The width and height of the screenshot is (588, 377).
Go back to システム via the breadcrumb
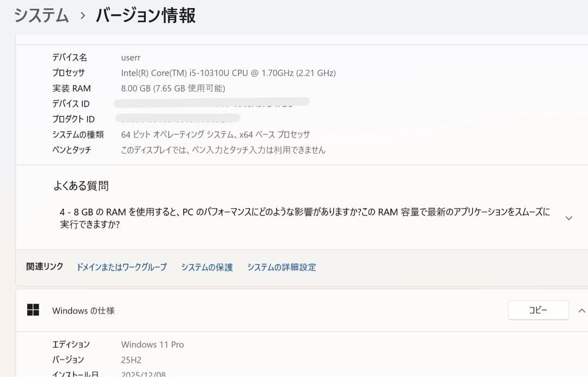click(x=41, y=16)
